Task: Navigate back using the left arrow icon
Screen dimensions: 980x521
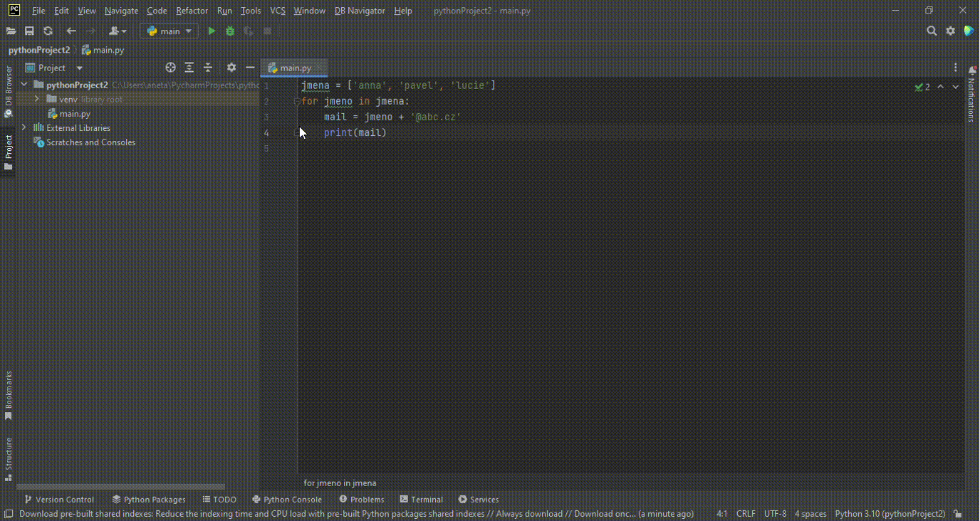Action: pyautogui.click(x=71, y=31)
